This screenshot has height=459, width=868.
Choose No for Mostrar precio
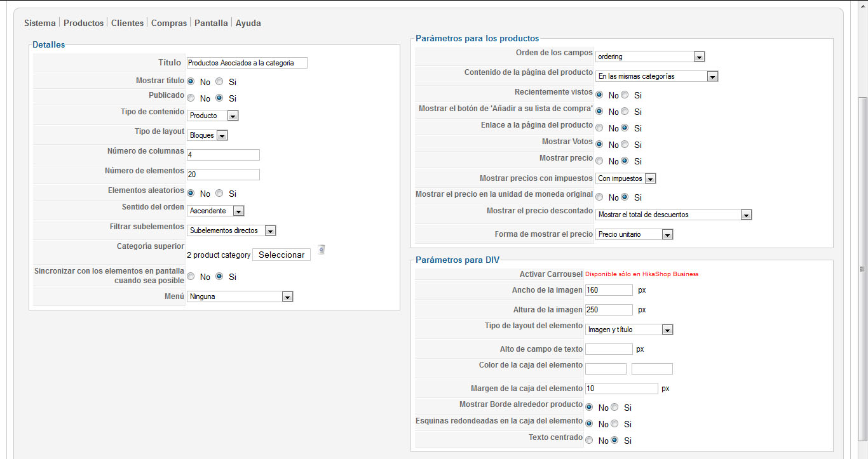599,161
